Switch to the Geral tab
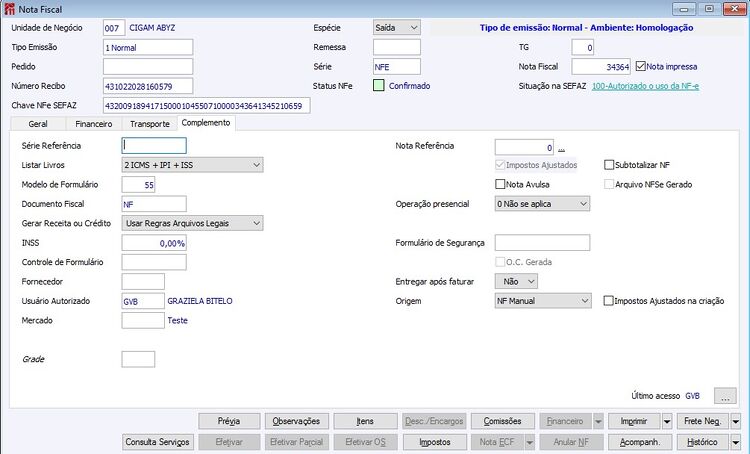This screenshot has height=454, width=750. pyautogui.click(x=38, y=124)
